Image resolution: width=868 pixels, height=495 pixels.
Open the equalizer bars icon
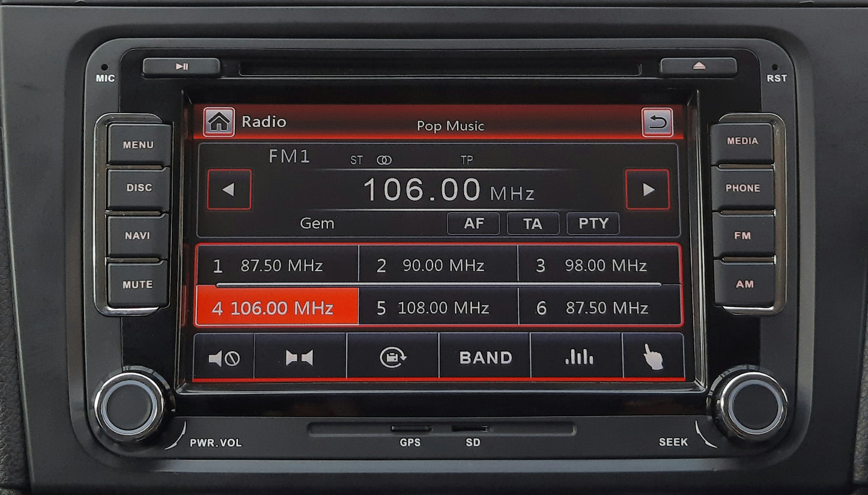(578, 357)
